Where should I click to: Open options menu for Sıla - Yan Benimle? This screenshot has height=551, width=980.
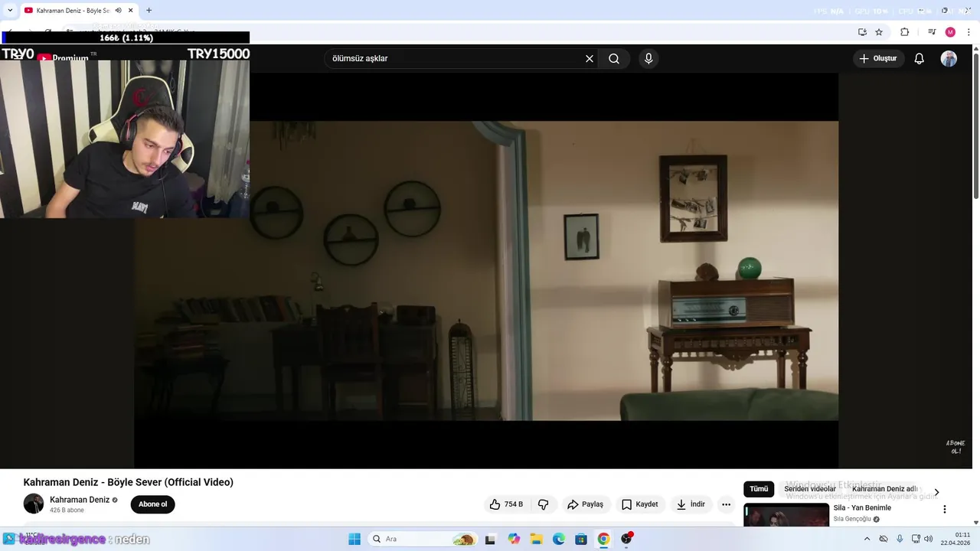pyautogui.click(x=944, y=509)
